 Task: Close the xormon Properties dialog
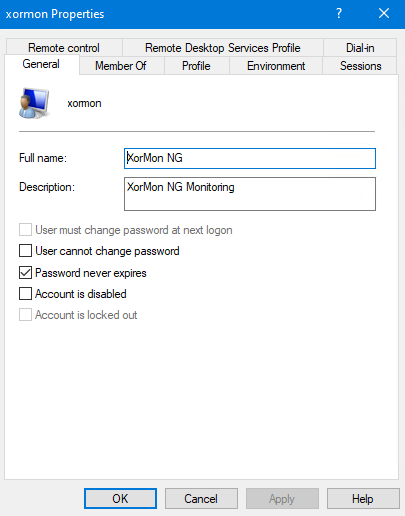tap(384, 14)
